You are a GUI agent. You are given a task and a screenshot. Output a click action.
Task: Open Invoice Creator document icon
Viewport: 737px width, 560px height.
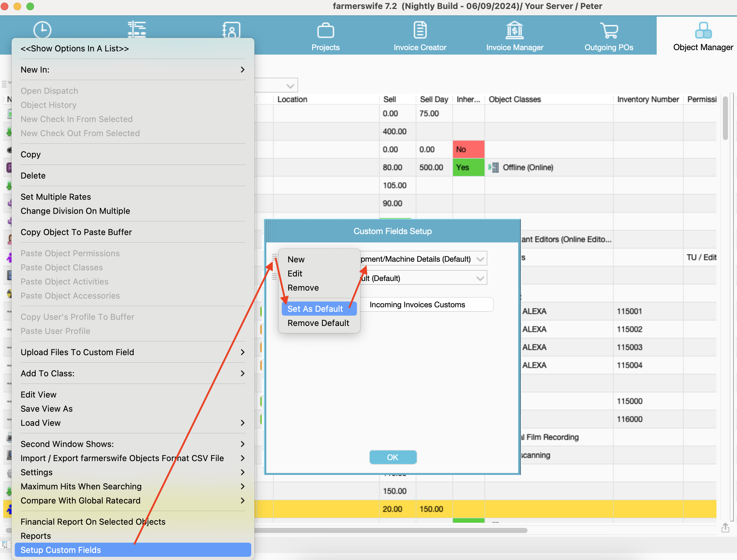420,30
